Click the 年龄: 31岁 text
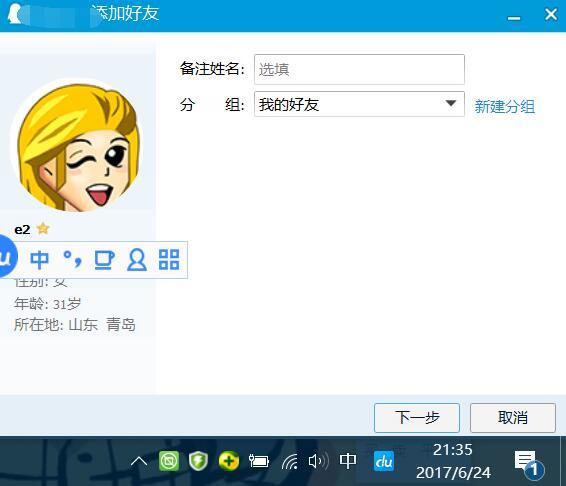The image size is (566, 486). pyautogui.click(x=48, y=304)
